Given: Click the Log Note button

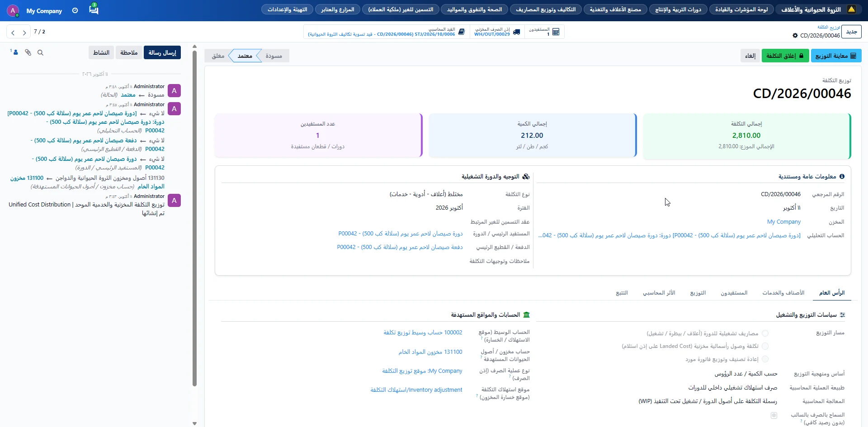Looking at the screenshot, I should (x=129, y=52).
